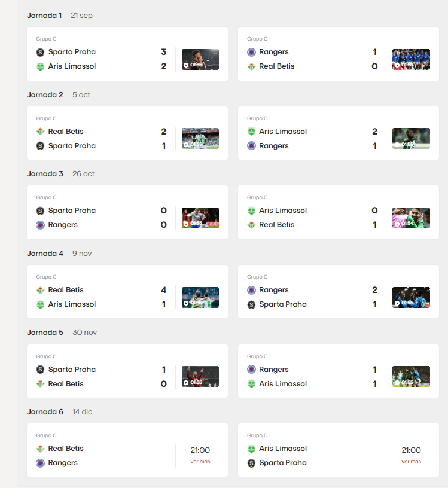Image resolution: width=448 pixels, height=488 pixels.
Task: Open Sparta Praha vs Rangers 0-0 video thumbnail
Action: pyautogui.click(x=200, y=218)
